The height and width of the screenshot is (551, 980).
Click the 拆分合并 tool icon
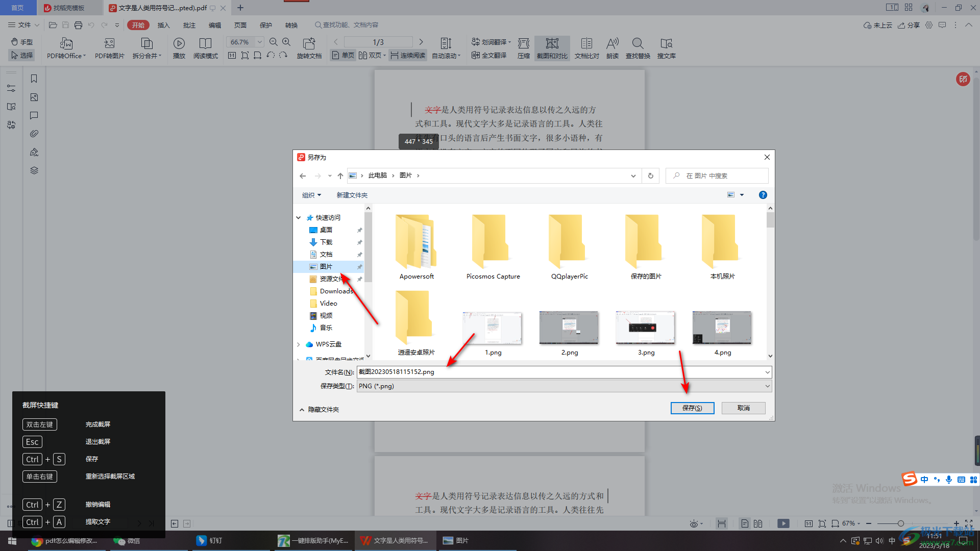145,48
